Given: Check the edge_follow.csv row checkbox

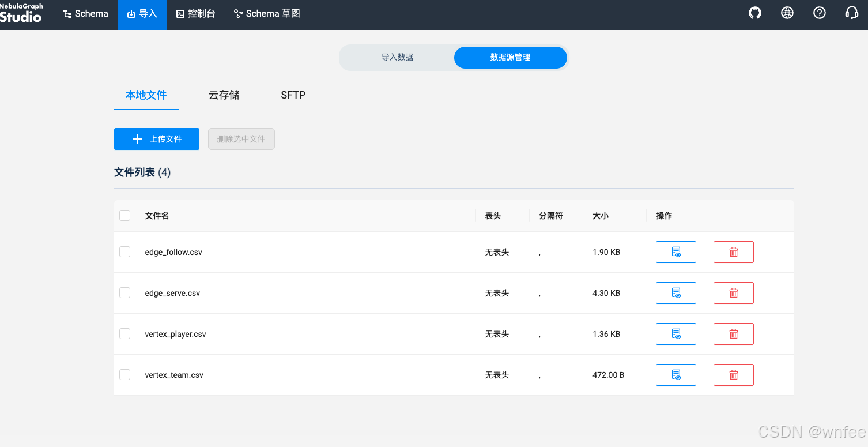Looking at the screenshot, I should (124, 251).
